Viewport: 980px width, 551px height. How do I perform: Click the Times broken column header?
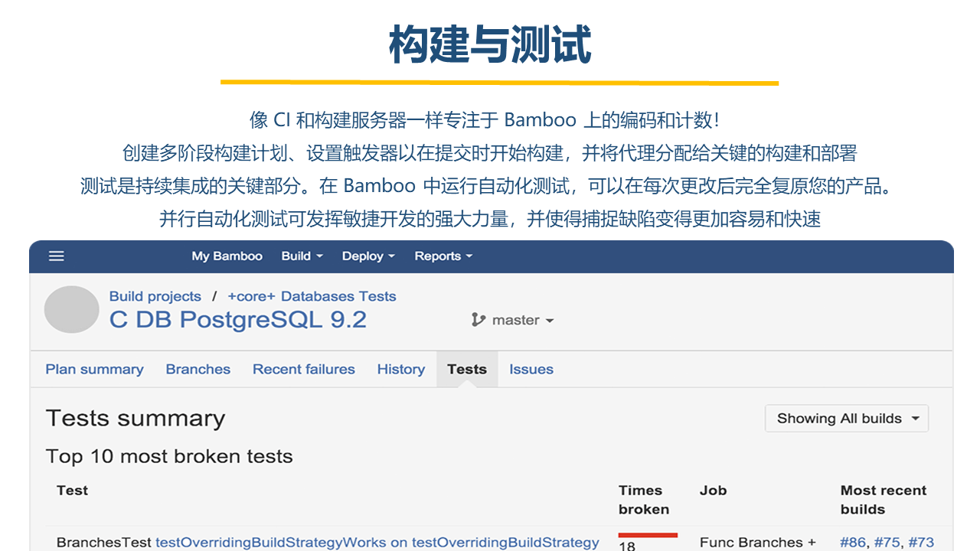[644, 500]
